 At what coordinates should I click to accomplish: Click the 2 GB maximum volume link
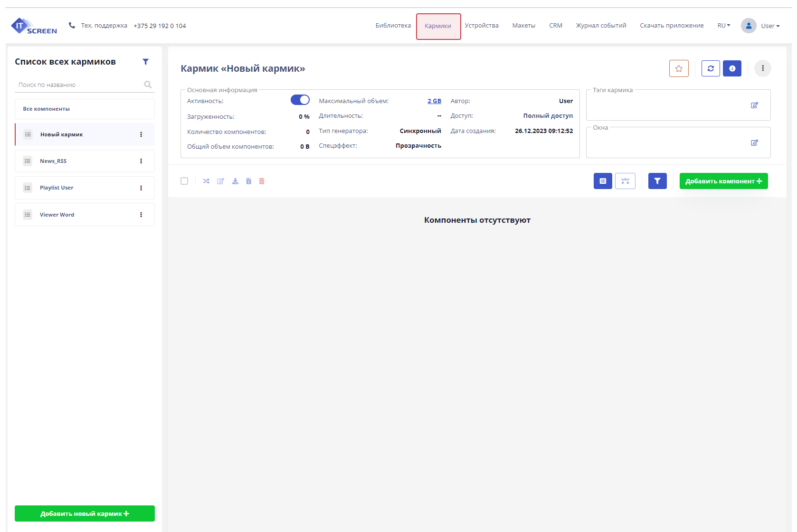point(434,101)
